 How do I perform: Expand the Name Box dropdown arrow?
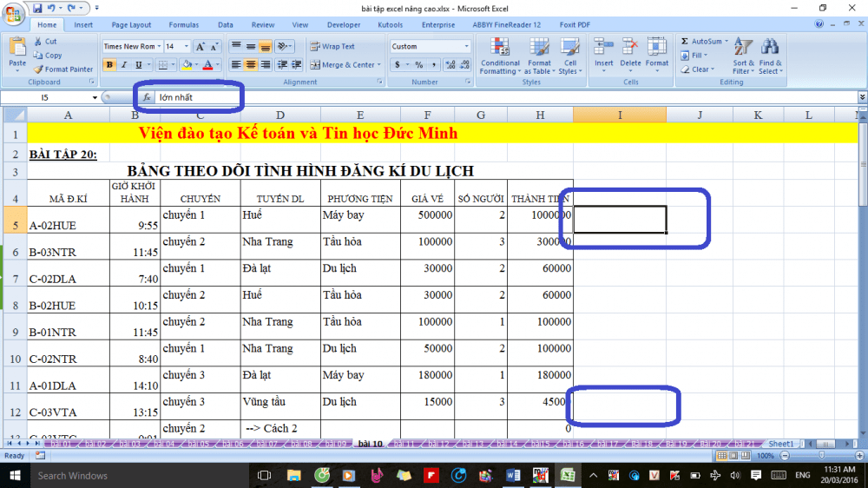(x=95, y=97)
